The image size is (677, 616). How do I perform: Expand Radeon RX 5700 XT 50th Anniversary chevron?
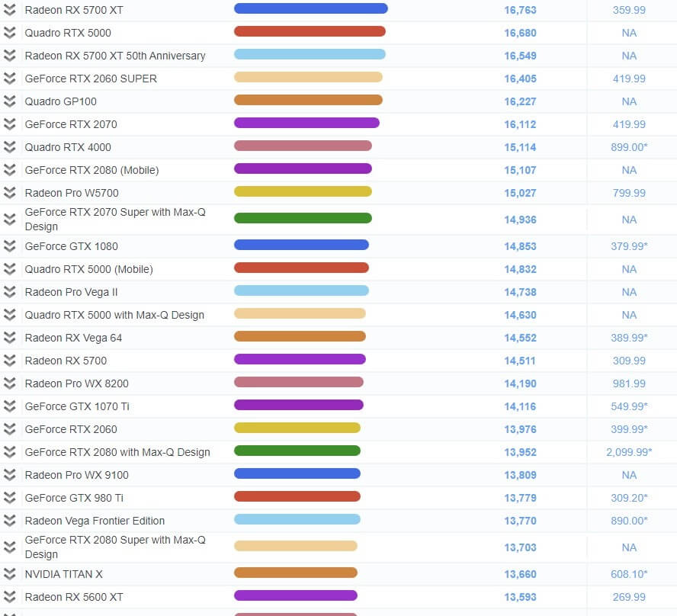(x=9, y=56)
